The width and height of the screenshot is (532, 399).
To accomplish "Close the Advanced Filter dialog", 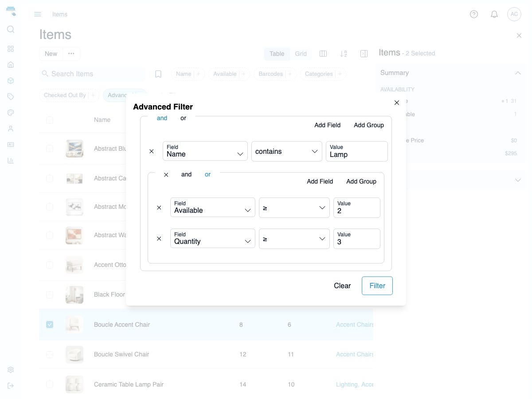I will (397, 102).
